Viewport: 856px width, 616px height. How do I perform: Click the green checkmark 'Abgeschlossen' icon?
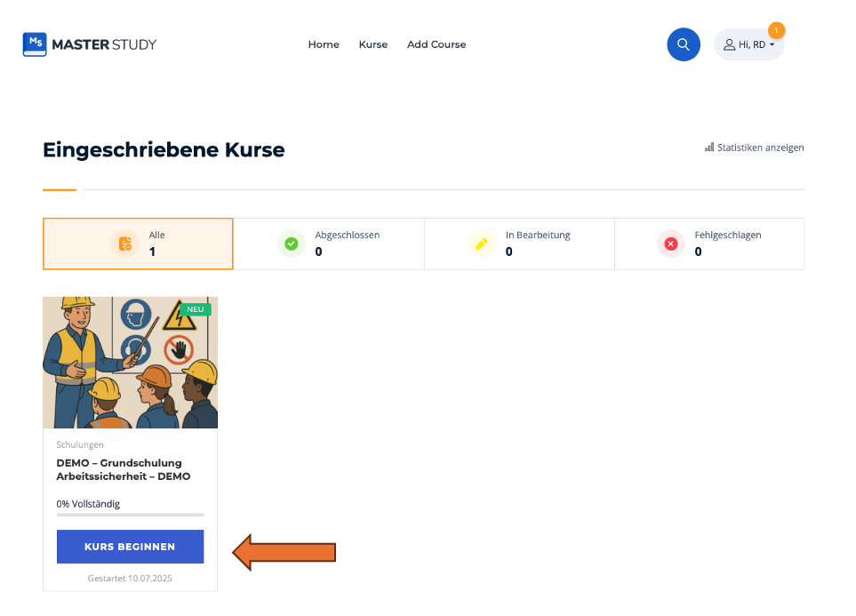[291, 244]
